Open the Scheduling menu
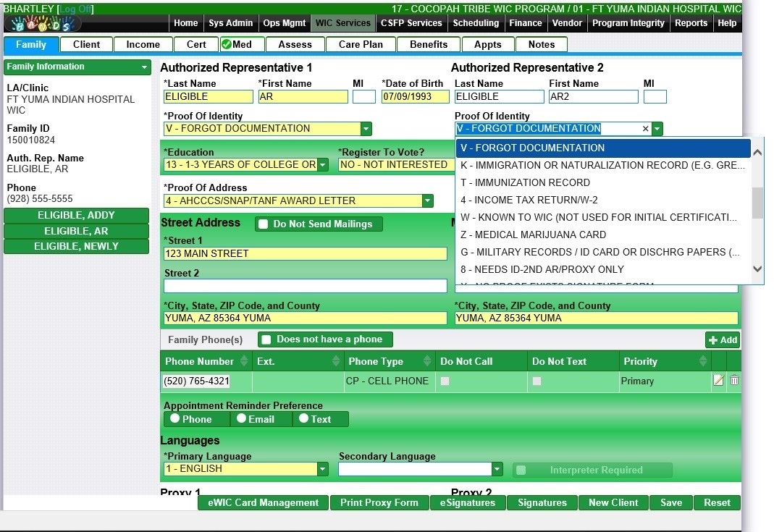Screen dimensions: 774x532 point(476,23)
